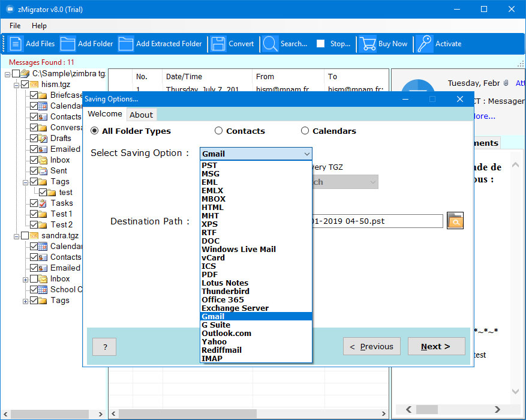Screen dimensions: 526x420
Task: Select the Calendars radio button
Action: [305, 130]
